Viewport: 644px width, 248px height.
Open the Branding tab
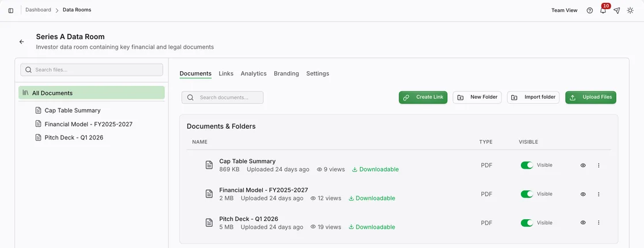pos(286,73)
